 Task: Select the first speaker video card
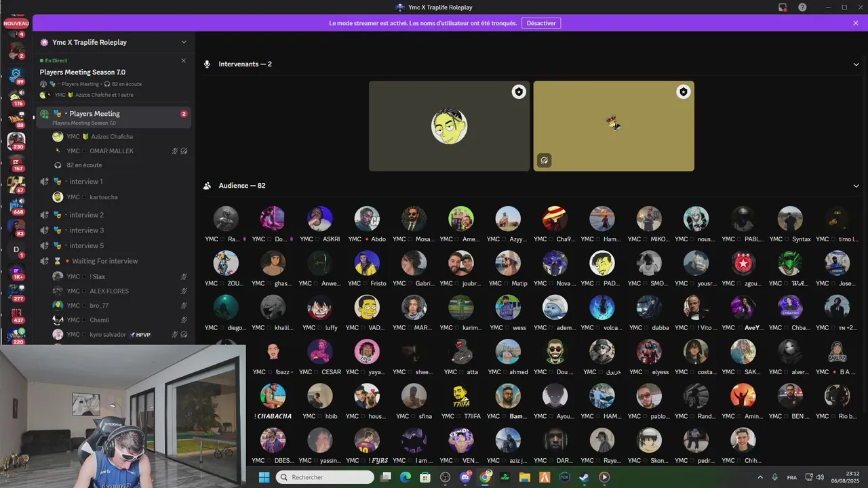coord(449,126)
